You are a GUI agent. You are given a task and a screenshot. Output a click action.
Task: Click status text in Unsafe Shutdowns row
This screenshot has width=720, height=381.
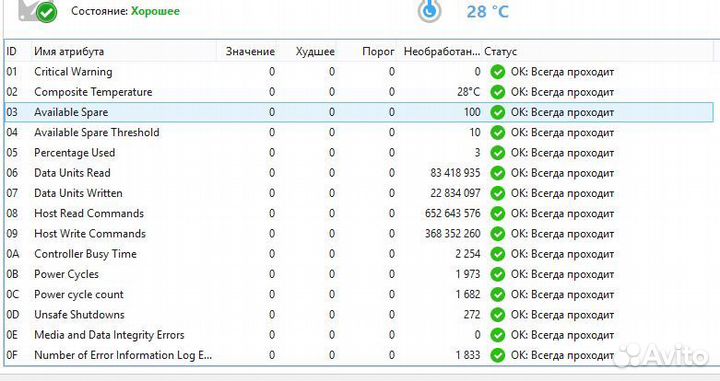tap(562, 315)
